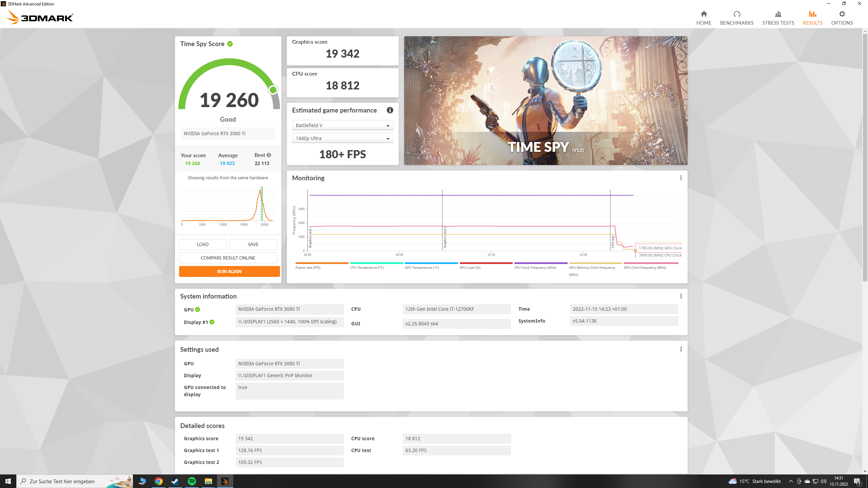Click the info icon next to Best score
The image size is (868, 488).
(269, 155)
